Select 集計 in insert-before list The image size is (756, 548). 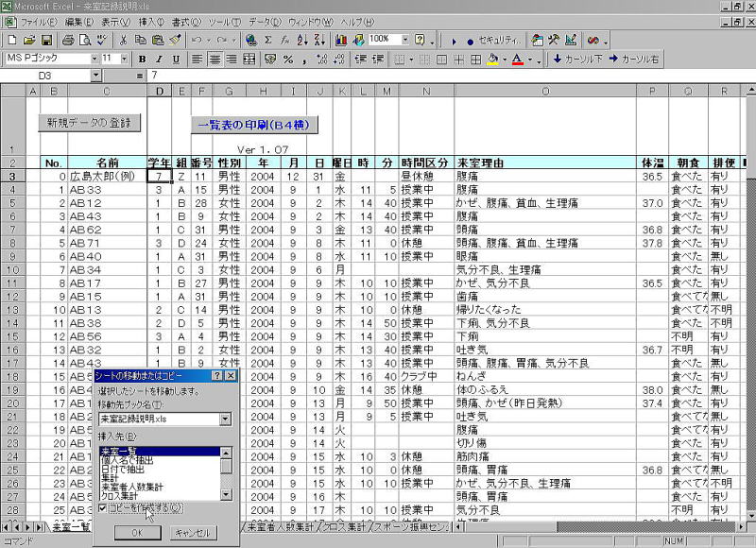click(160, 478)
